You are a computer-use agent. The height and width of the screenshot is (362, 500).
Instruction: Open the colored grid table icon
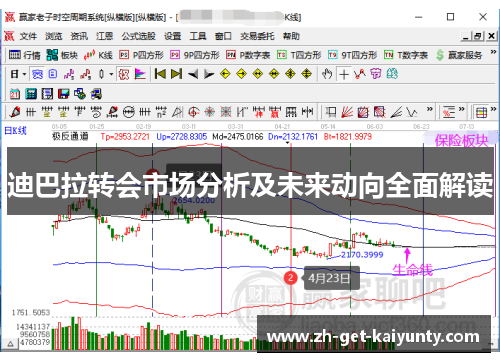481,112
